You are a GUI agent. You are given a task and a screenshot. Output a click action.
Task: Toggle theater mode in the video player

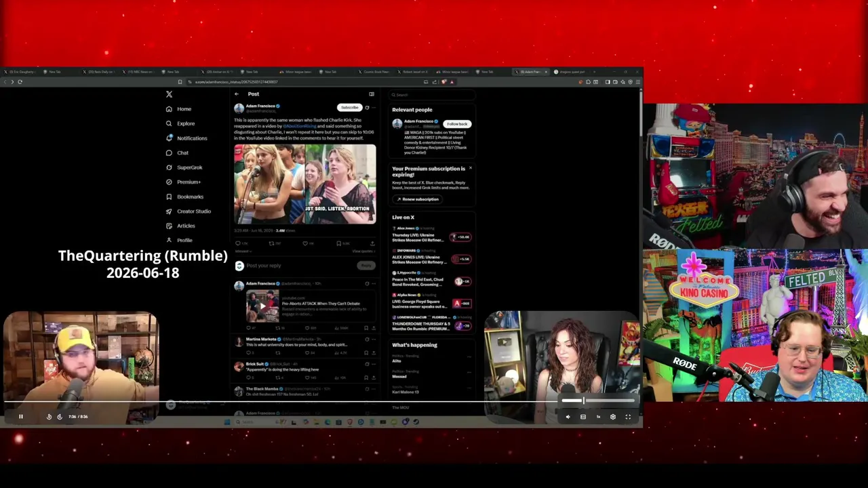click(x=583, y=417)
